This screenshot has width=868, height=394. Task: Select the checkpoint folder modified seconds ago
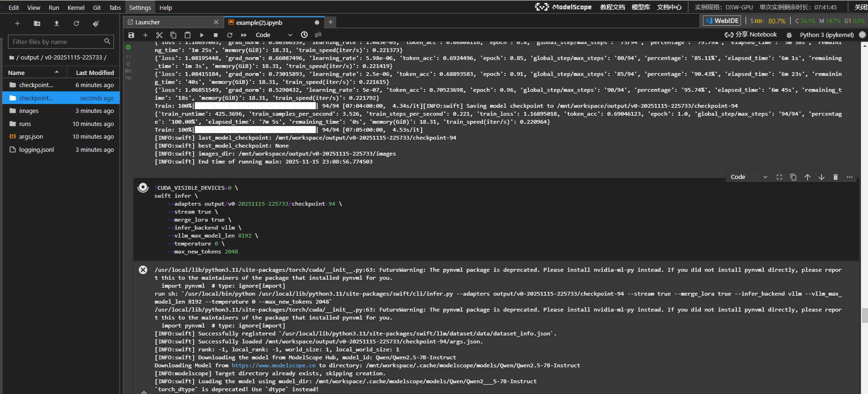pos(61,98)
